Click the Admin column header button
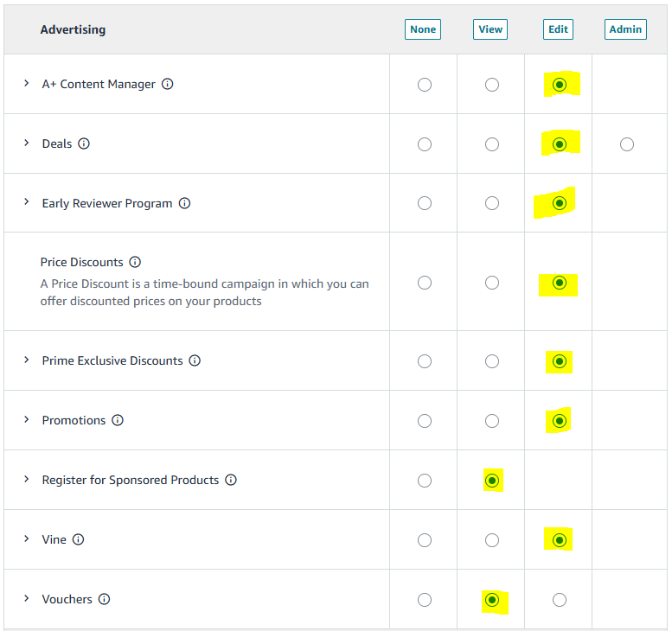 pos(625,29)
